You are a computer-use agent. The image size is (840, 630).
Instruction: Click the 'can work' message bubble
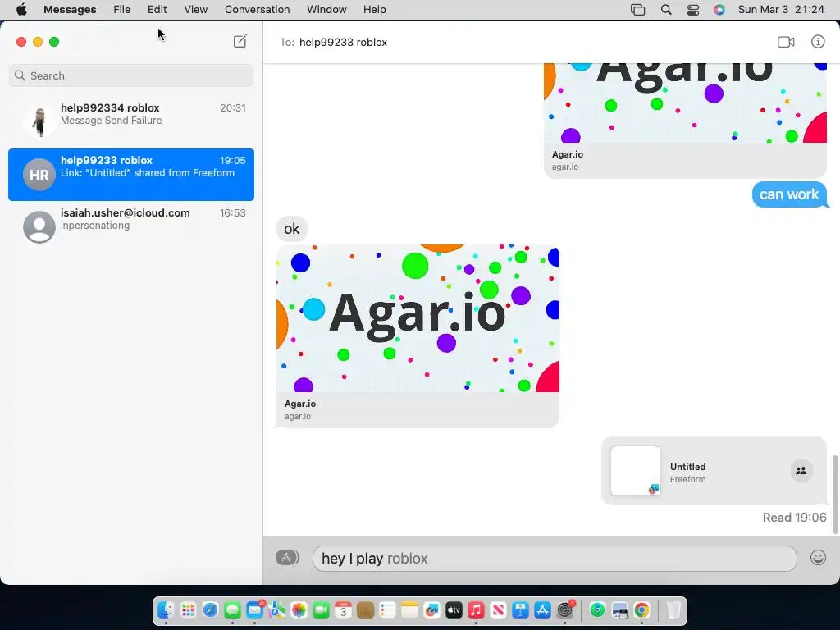tap(790, 194)
